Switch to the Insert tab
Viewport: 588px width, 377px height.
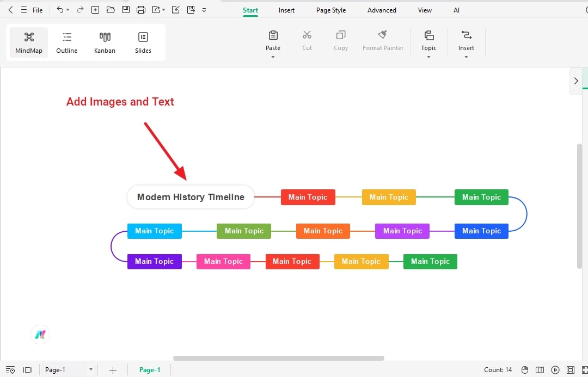click(286, 10)
